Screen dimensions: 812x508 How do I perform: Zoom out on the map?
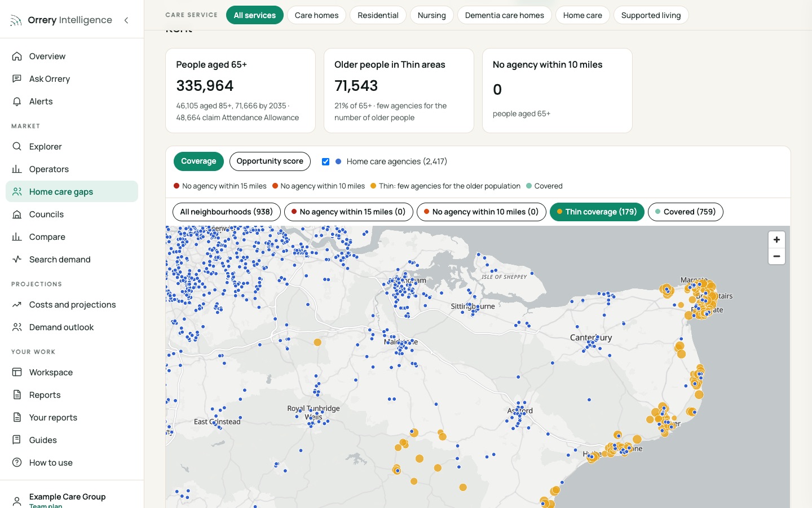(x=776, y=256)
